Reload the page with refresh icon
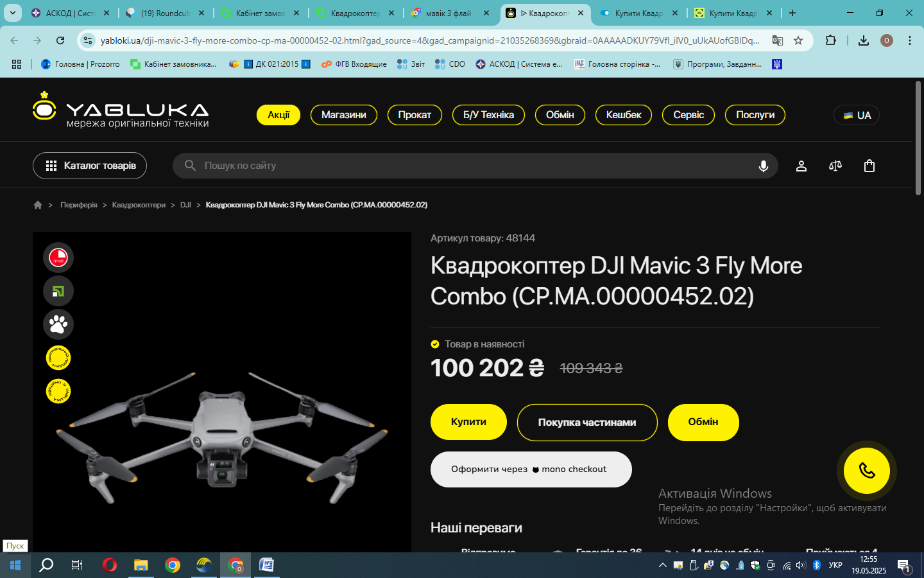This screenshot has height=578, width=924. (60, 40)
